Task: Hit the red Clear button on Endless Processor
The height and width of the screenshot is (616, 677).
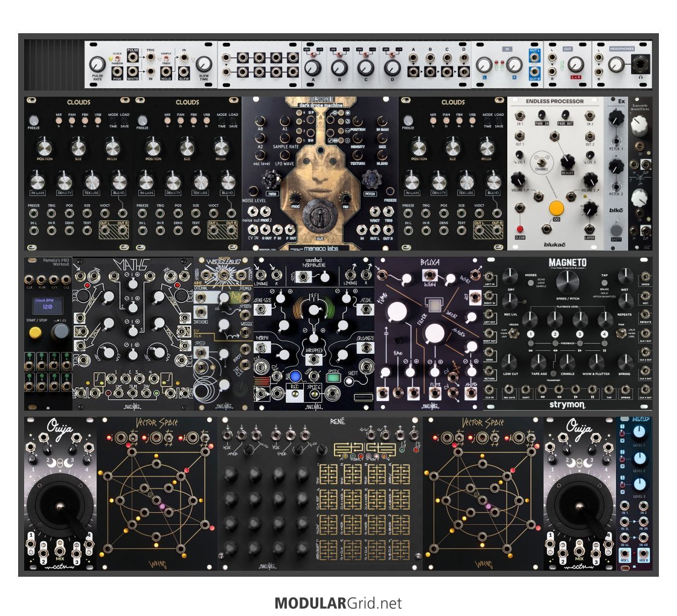Action: tap(520, 229)
